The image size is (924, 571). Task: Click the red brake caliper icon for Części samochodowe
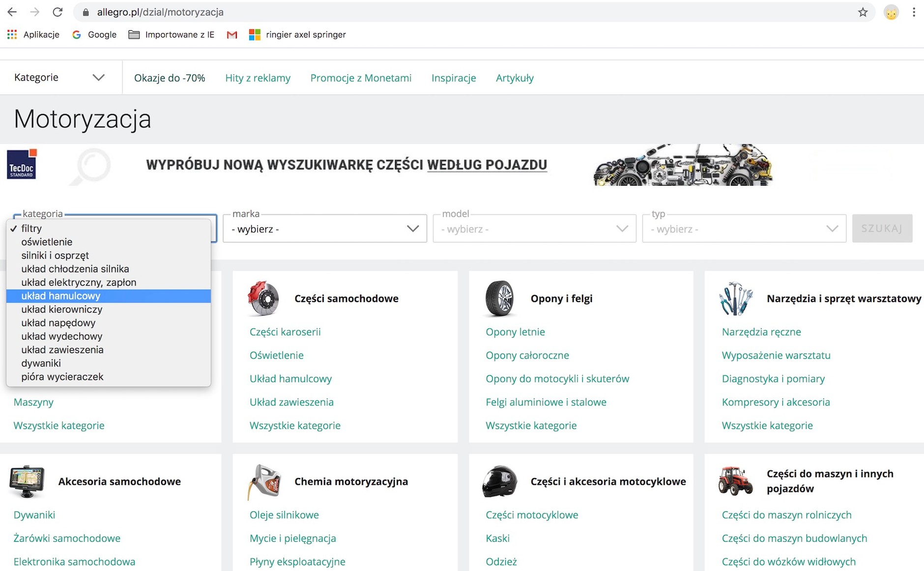click(x=264, y=298)
